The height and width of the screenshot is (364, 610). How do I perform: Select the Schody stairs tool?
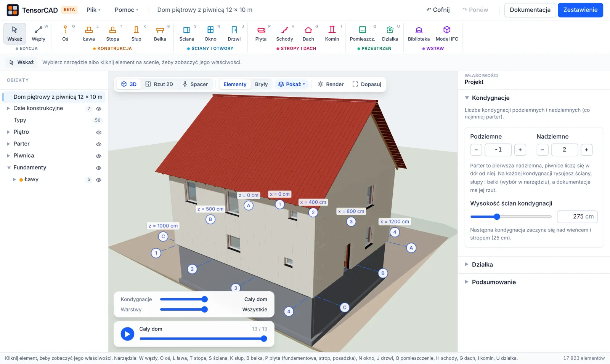click(x=284, y=33)
